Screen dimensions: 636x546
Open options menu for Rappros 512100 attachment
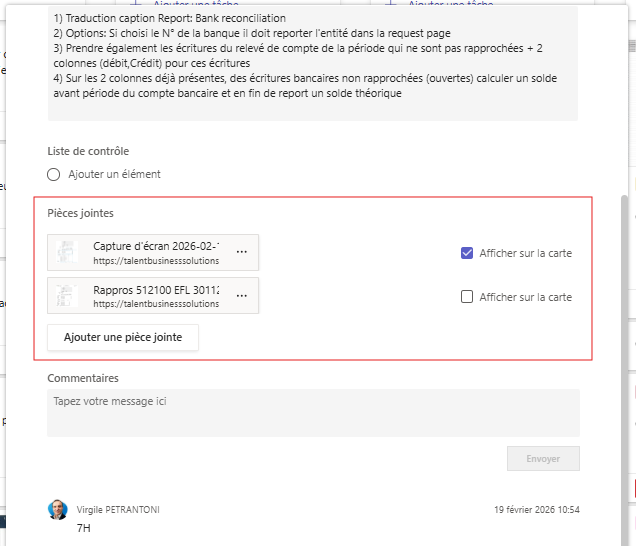(x=241, y=296)
